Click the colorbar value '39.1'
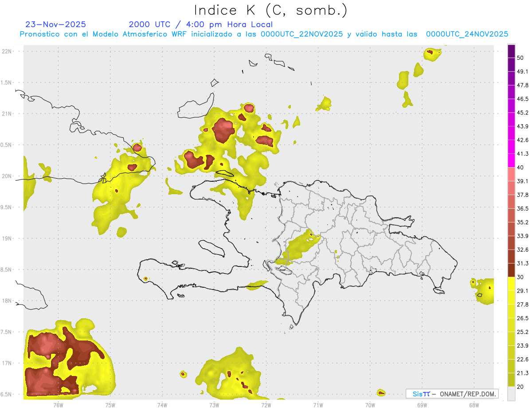 pos(523,181)
